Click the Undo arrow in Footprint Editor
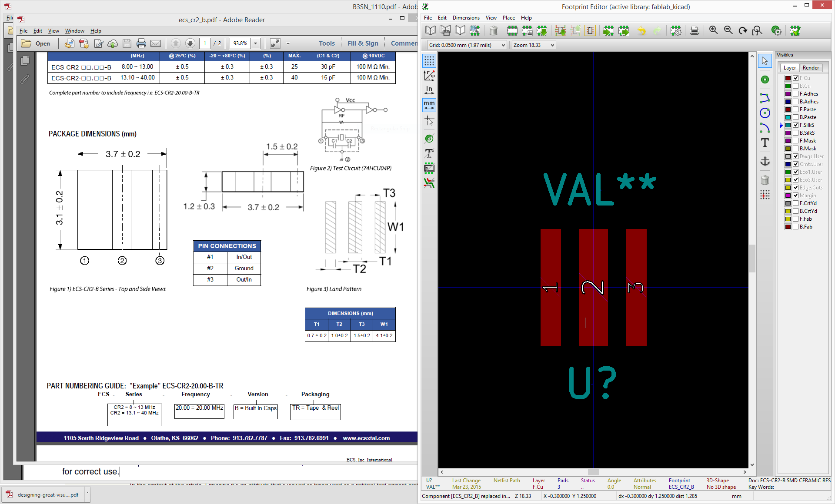 point(641,30)
